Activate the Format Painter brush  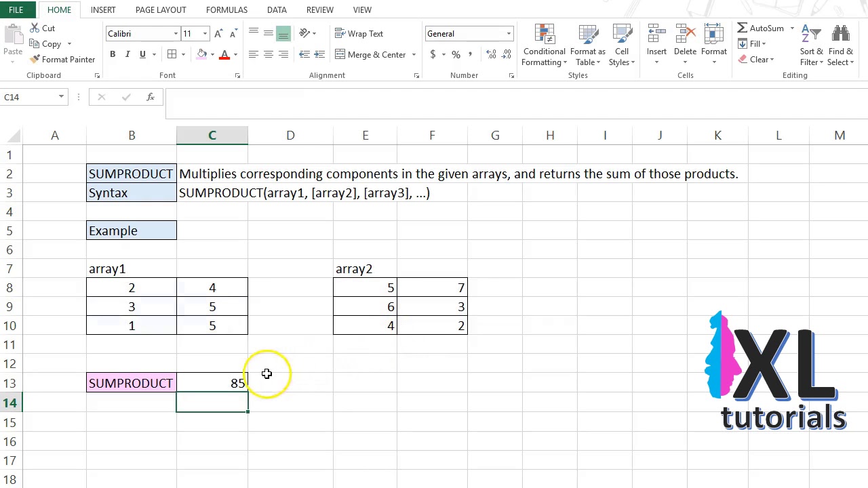(34, 60)
